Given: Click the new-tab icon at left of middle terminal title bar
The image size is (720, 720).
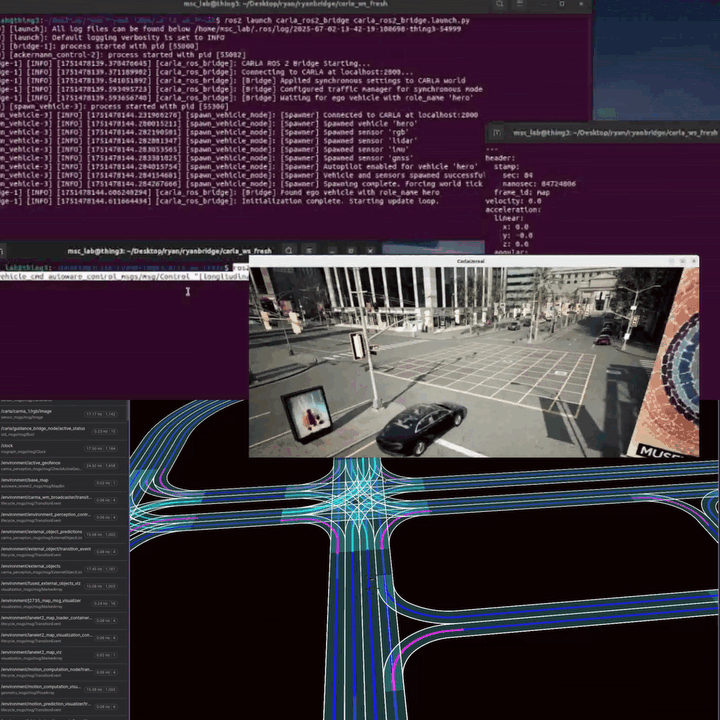Looking at the screenshot, I should click(1, 251).
